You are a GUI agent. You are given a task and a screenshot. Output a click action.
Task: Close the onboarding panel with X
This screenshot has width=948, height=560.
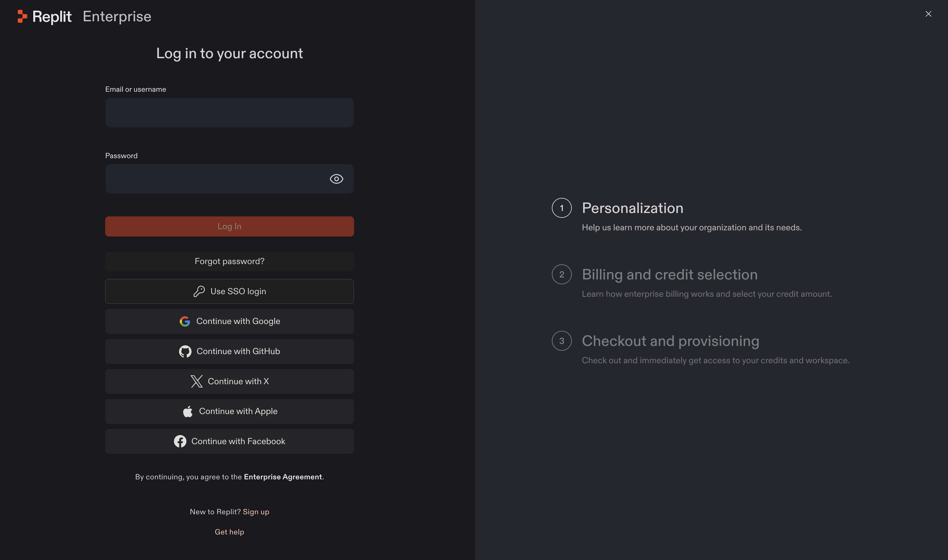(x=928, y=14)
